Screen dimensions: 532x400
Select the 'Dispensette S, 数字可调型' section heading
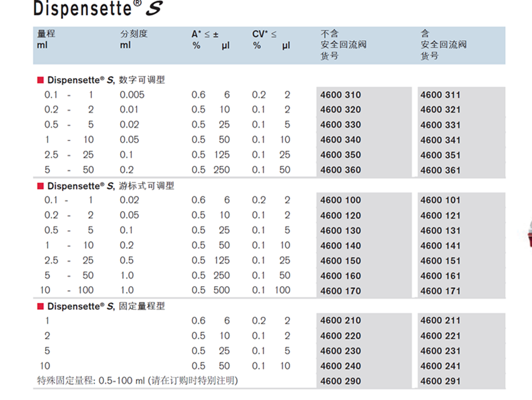pos(101,80)
